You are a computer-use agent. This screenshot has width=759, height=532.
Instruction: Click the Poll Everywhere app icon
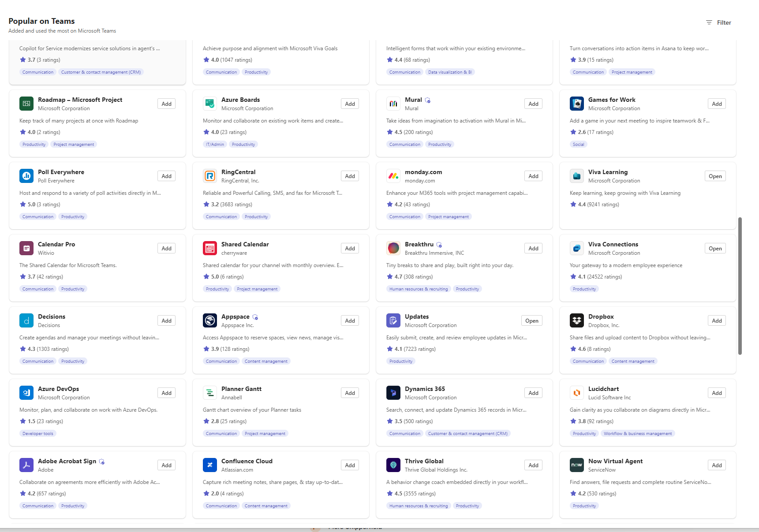[x=26, y=176]
